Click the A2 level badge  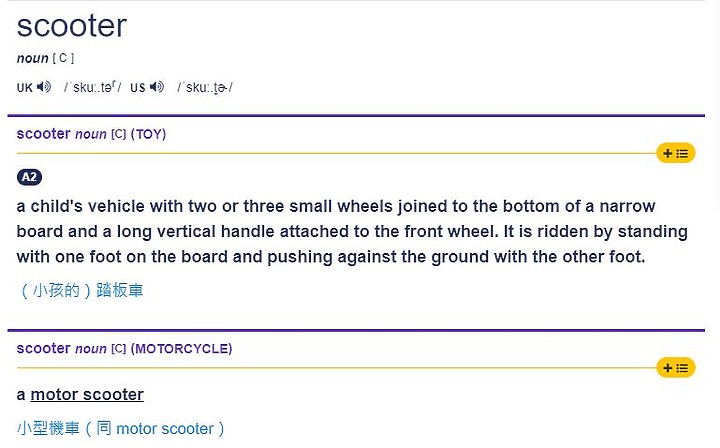click(x=29, y=177)
